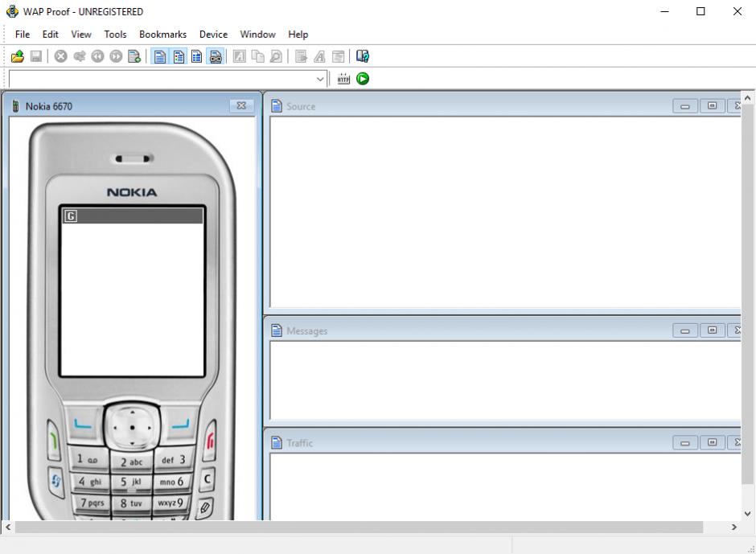
Task: Open the Edit menu
Action: [50, 35]
